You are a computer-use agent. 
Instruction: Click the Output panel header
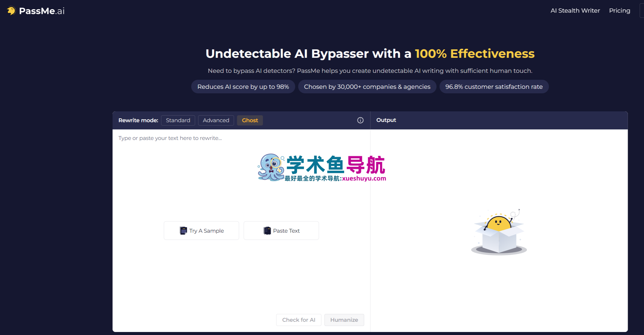(x=386, y=120)
